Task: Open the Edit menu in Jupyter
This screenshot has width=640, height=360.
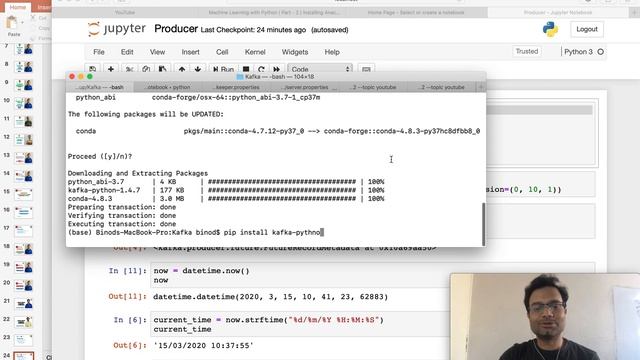Action: (x=127, y=52)
